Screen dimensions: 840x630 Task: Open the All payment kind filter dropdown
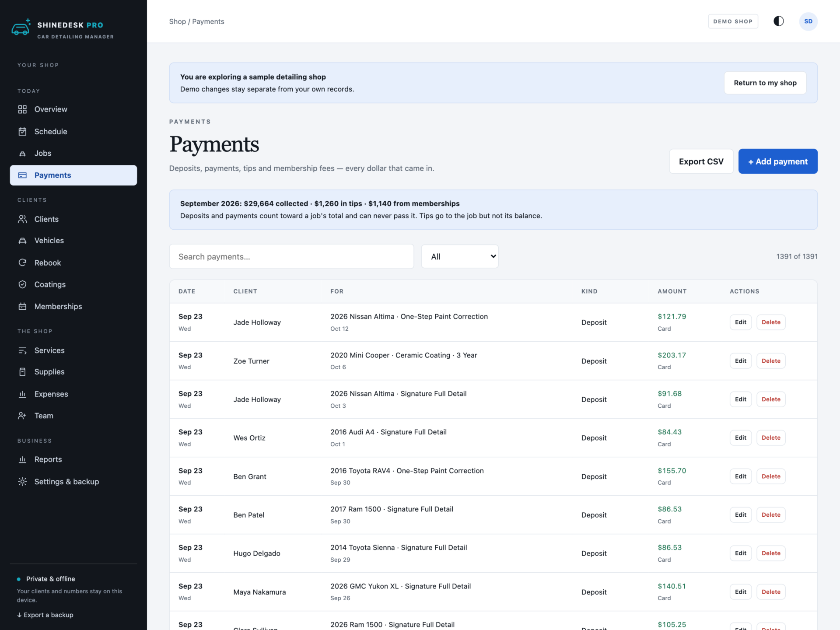[460, 256]
